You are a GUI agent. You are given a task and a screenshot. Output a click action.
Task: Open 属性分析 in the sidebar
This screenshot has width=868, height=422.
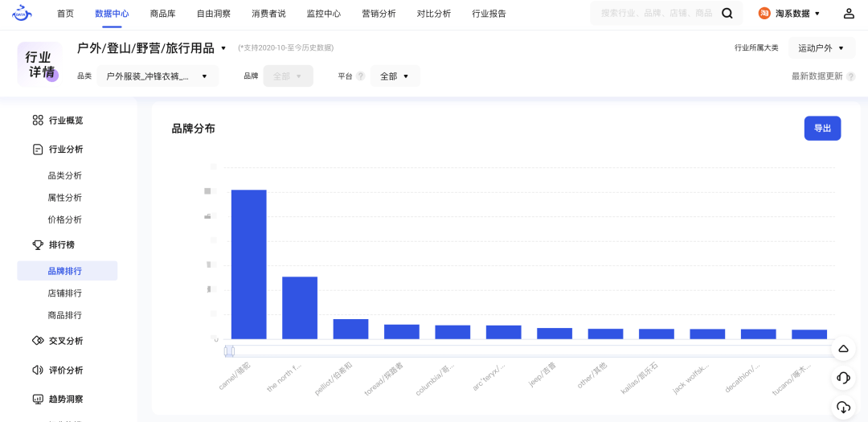point(65,198)
